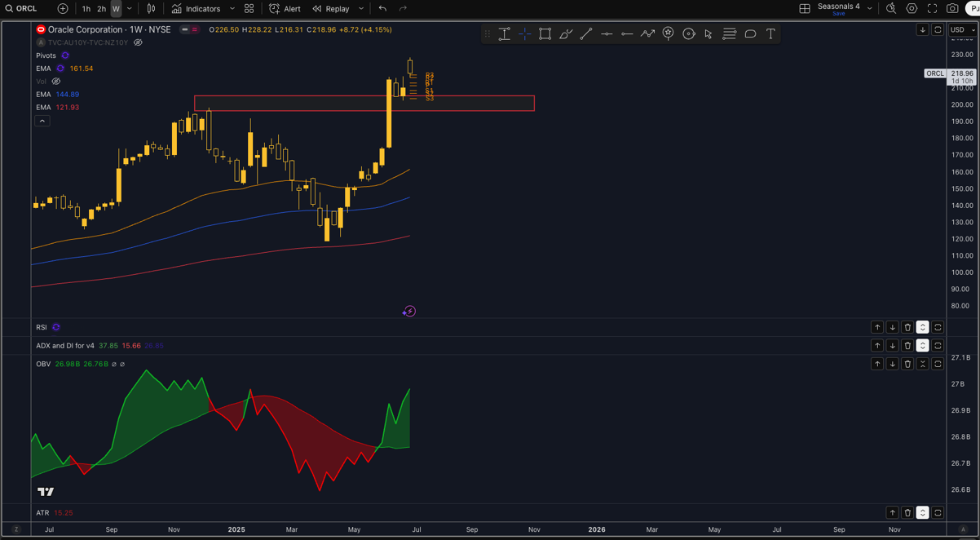This screenshot has width=980, height=540.
Task: Delete the RSI pane
Action: tap(907, 327)
